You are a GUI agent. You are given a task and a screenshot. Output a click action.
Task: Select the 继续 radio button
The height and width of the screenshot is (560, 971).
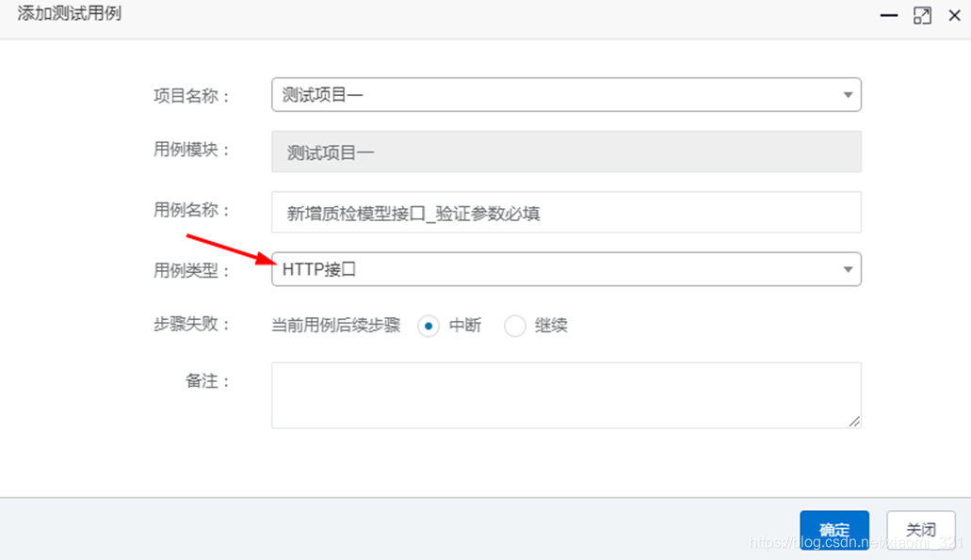tap(514, 326)
